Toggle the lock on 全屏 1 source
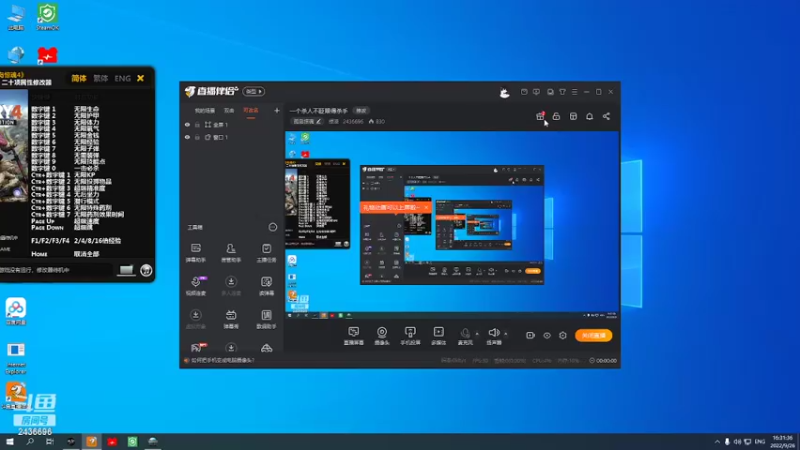This screenshot has width=800, height=450. click(x=197, y=125)
